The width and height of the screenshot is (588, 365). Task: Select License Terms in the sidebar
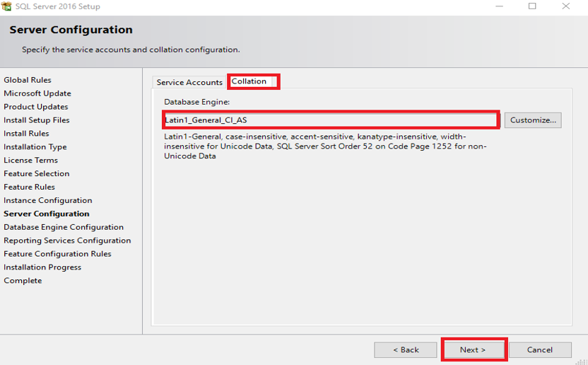tap(31, 161)
